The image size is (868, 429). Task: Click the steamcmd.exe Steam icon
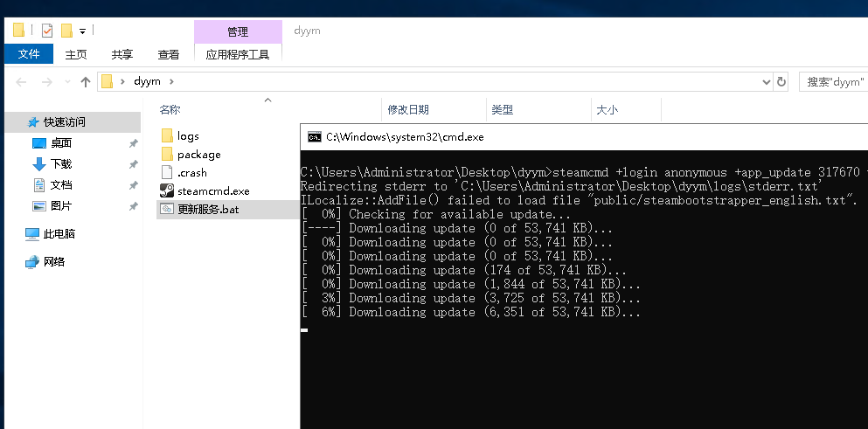point(167,190)
